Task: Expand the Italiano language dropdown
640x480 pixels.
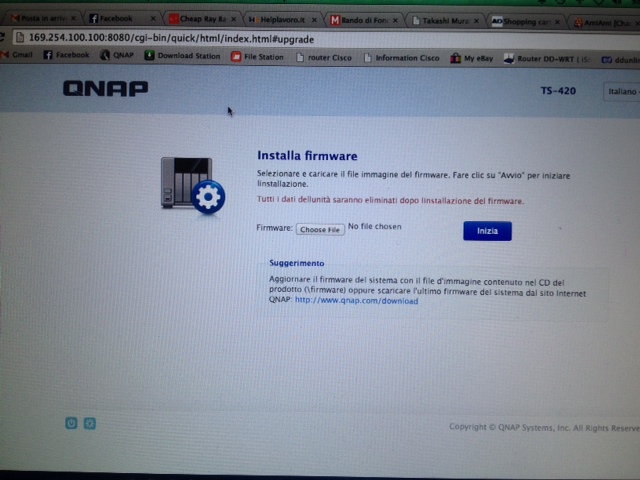Action: tap(621, 92)
